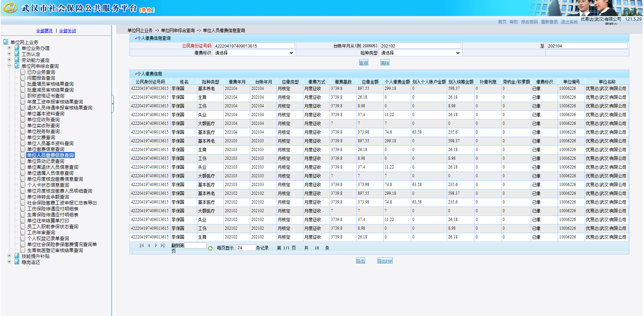Expand the 工伤认定 tree node

coord(9,54)
